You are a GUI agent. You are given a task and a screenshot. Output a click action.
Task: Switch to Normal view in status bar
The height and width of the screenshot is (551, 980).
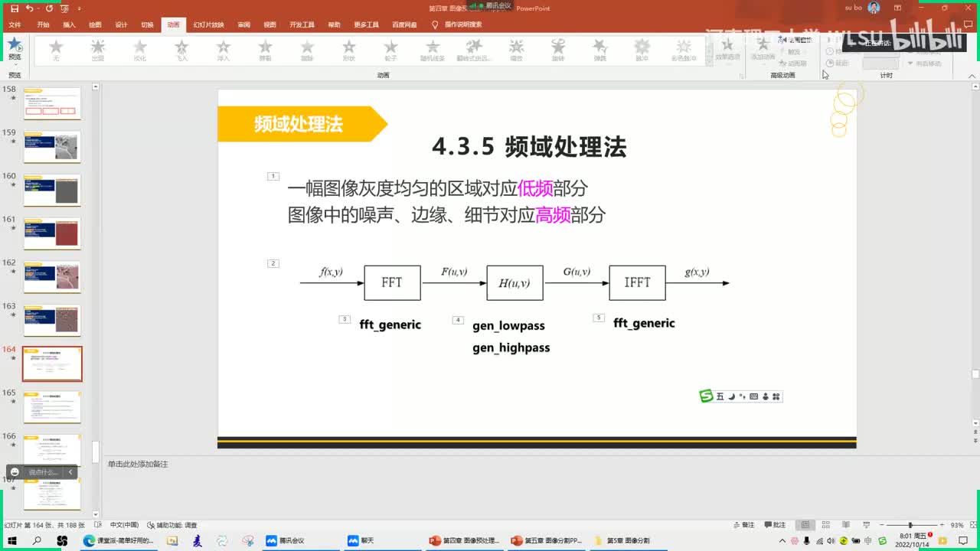[805, 525]
